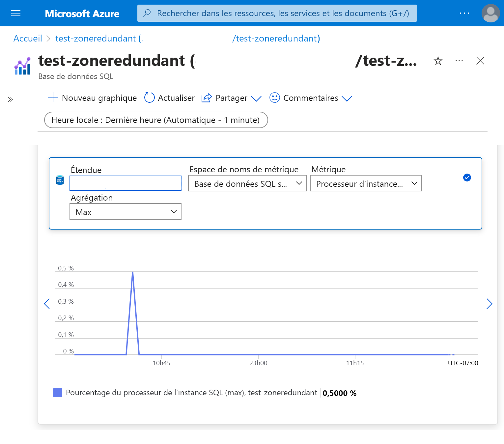504x444 pixels.
Task: Open the Métrique Processeur d'instance dropdown
Action: (366, 183)
